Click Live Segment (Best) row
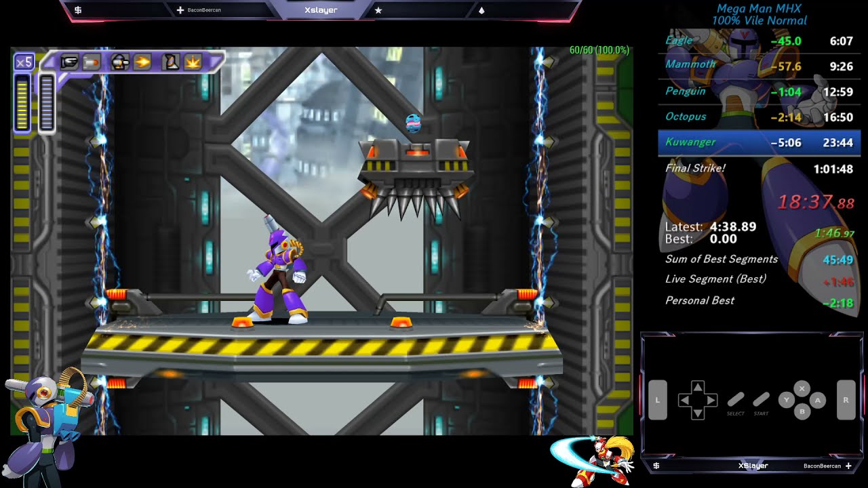The image size is (868, 488). click(759, 279)
